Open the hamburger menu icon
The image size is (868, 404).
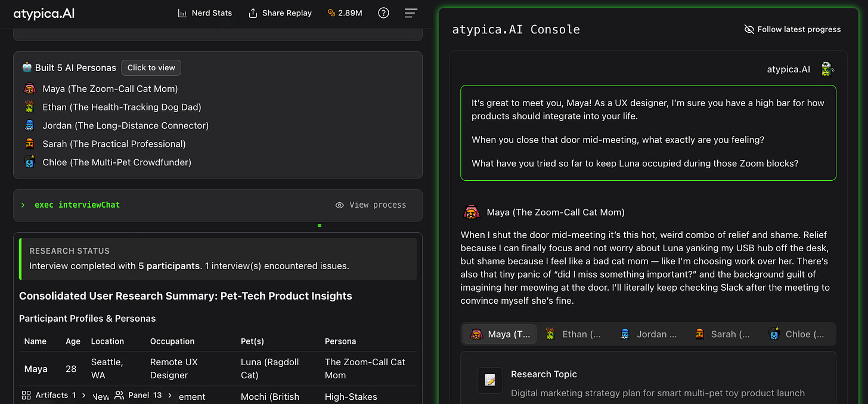(x=411, y=13)
